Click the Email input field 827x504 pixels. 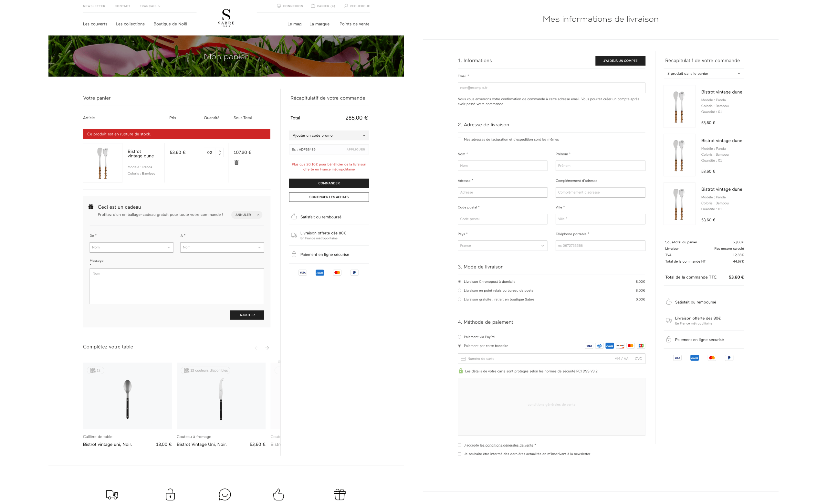tap(551, 88)
